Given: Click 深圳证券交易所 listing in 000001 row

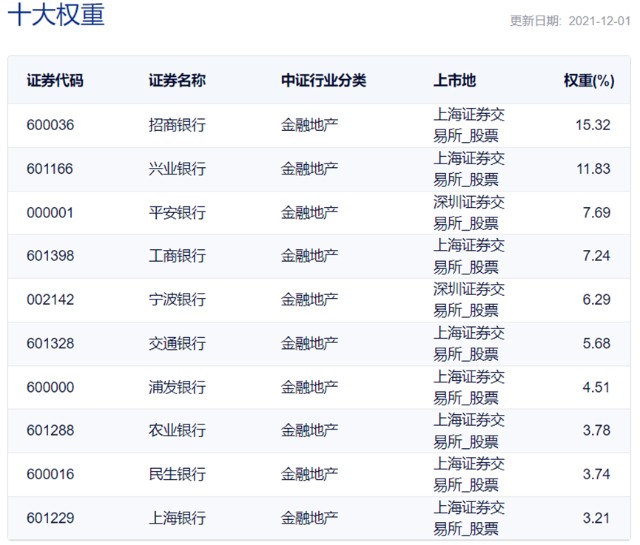Looking at the screenshot, I should click(469, 212).
